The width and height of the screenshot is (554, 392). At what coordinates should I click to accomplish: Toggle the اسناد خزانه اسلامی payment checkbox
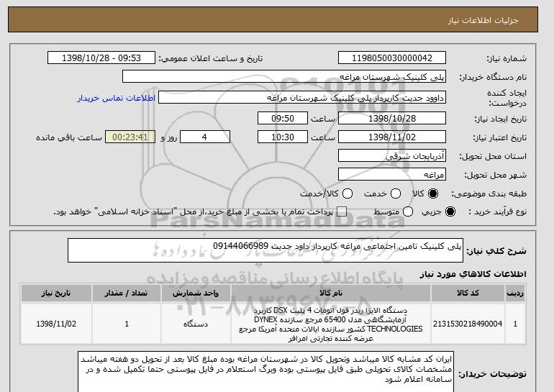[x=342, y=211]
